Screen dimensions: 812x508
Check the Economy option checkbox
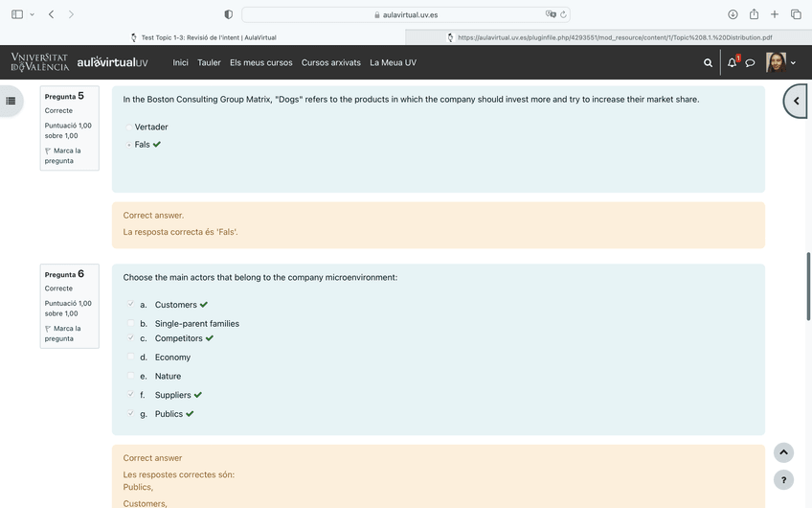coord(131,358)
